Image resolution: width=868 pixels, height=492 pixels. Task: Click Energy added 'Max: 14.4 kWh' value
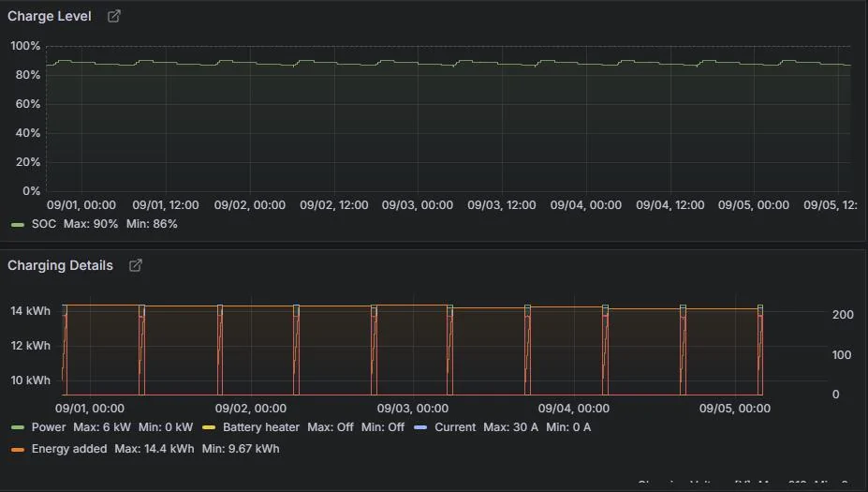click(x=154, y=449)
